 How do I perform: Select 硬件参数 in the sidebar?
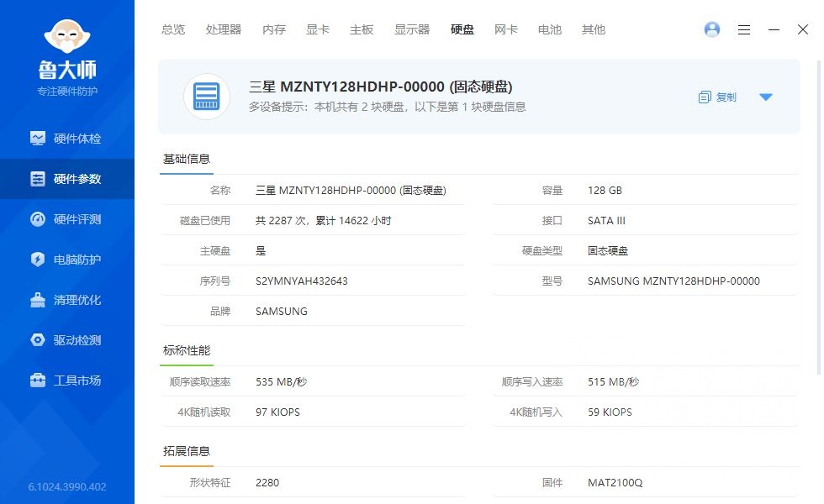(x=67, y=179)
